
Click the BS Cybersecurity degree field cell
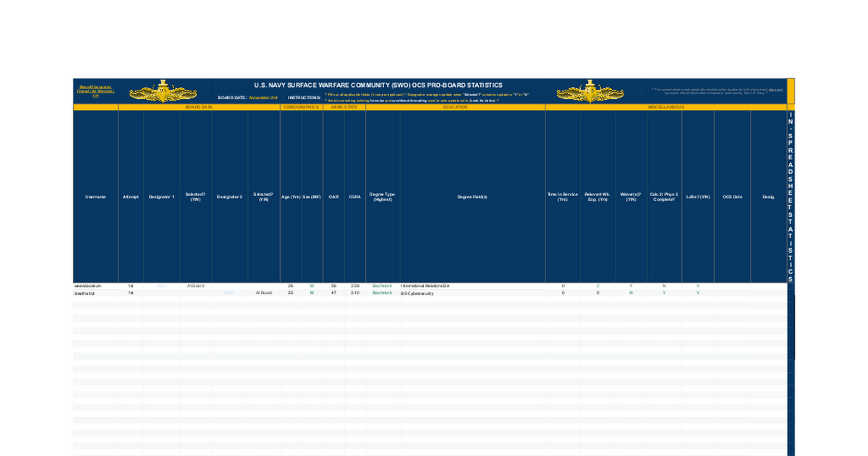point(417,293)
